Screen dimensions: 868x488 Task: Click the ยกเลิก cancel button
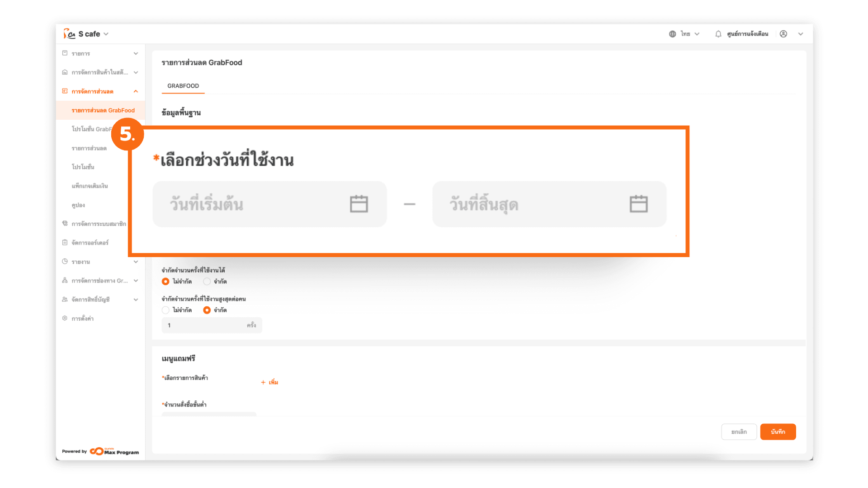tap(739, 432)
